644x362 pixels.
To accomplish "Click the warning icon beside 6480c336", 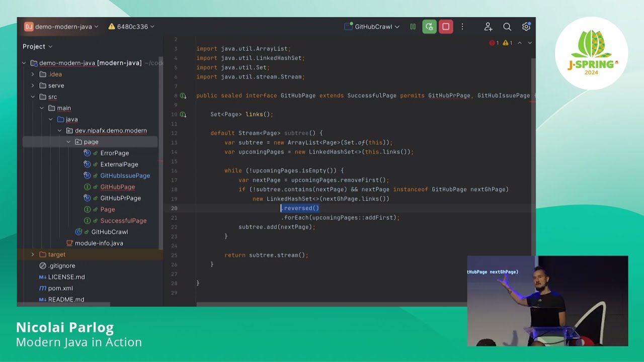I will click(112, 27).
